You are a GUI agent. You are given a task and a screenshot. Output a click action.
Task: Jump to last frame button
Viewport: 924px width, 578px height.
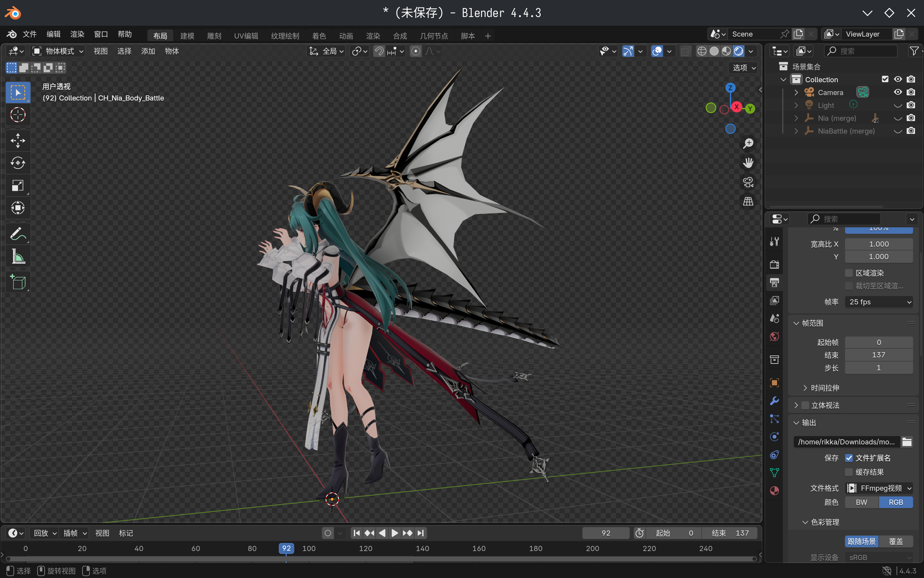420,533
